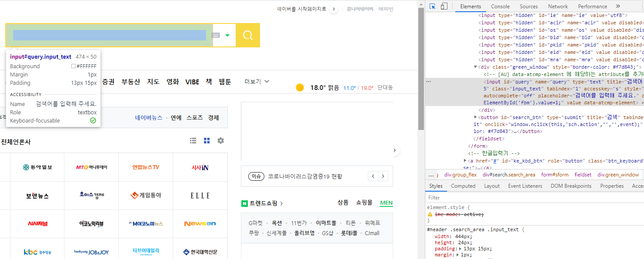Expand the green autocomplete dropdown arrow
This screenshot has width=644, height=259.
tap(227, 35)
